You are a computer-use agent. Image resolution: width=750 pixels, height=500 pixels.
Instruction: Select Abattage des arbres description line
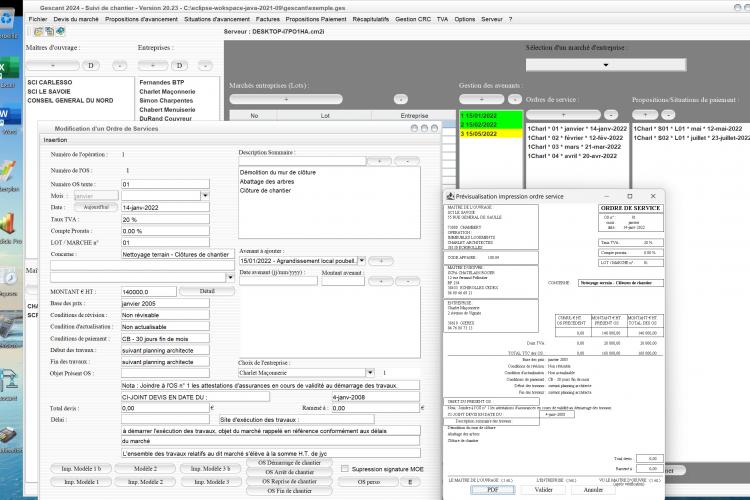(267, 181)
